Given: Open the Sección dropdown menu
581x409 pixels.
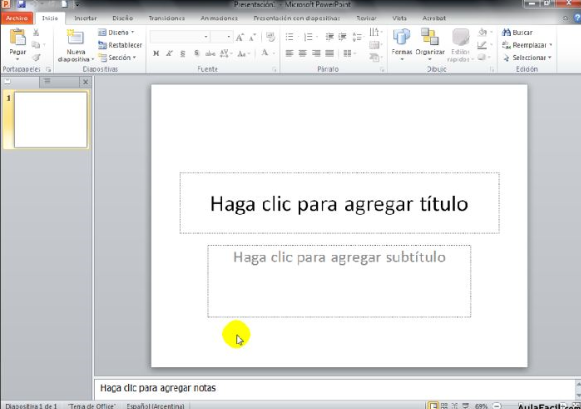Looking at the screenshot, I should [117, 58].
